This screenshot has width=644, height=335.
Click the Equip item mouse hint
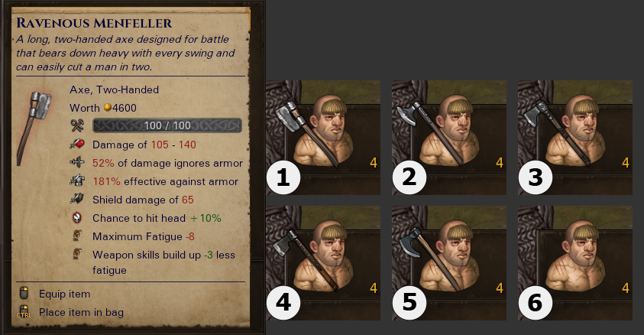tap(55, 294)
